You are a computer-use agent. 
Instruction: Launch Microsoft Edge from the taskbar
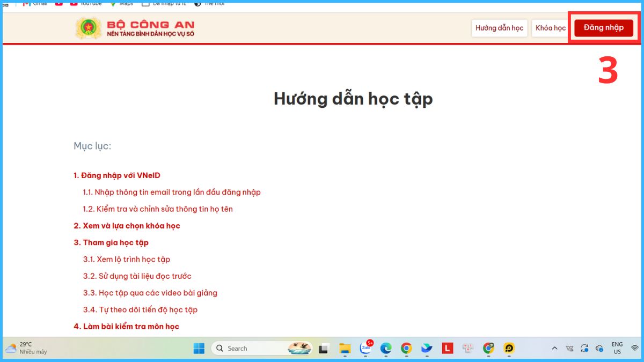(x=386, y=349)
